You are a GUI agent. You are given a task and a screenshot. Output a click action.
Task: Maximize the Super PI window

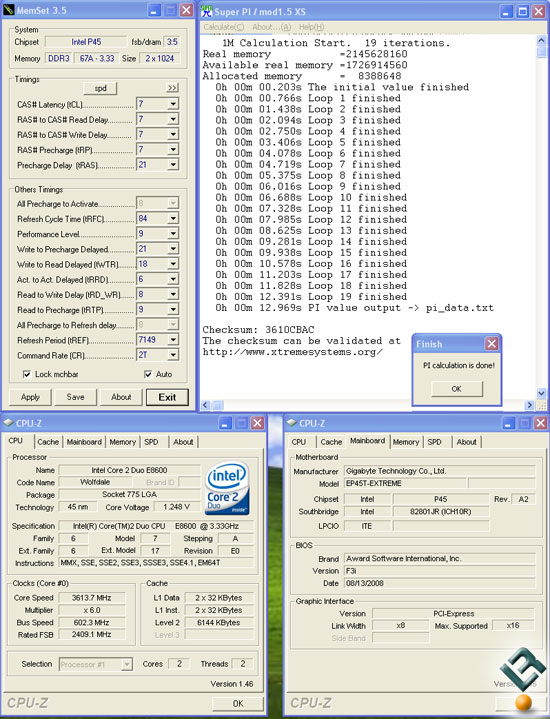point(523,11)
